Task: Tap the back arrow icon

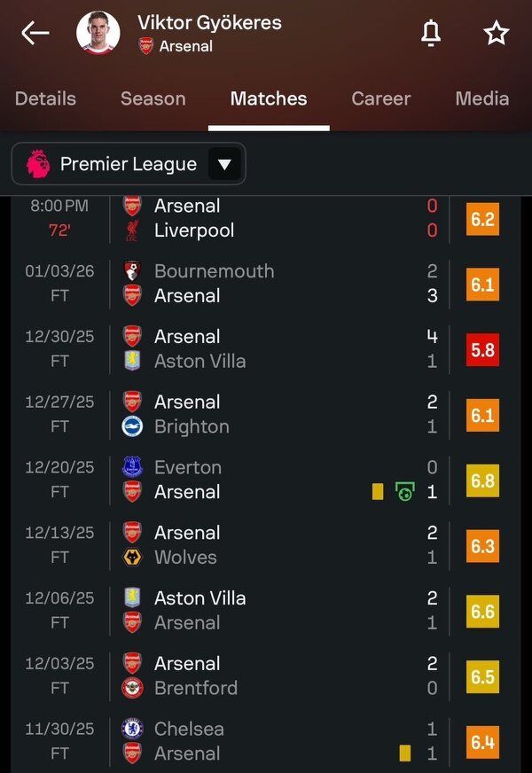Action: tap(35, 34)
